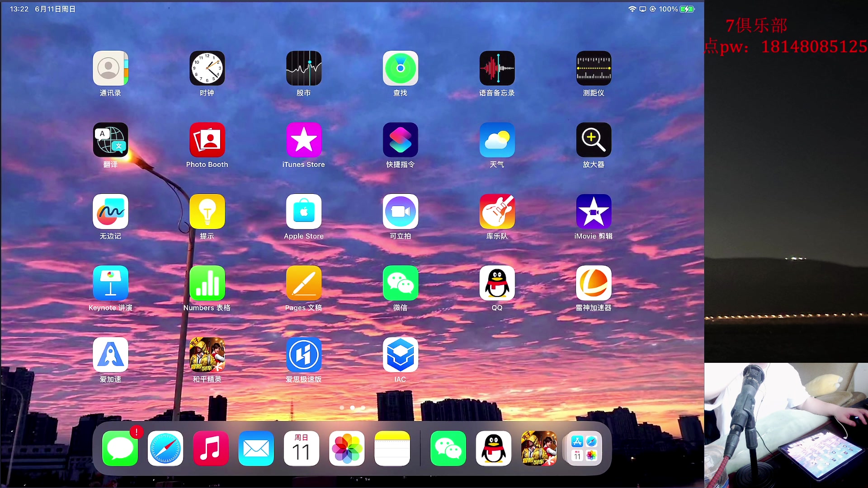Viewport: 868px width, 488px height.
Task: Launch iMovie 剪辑 app
Action: click(x=593, y=211)
